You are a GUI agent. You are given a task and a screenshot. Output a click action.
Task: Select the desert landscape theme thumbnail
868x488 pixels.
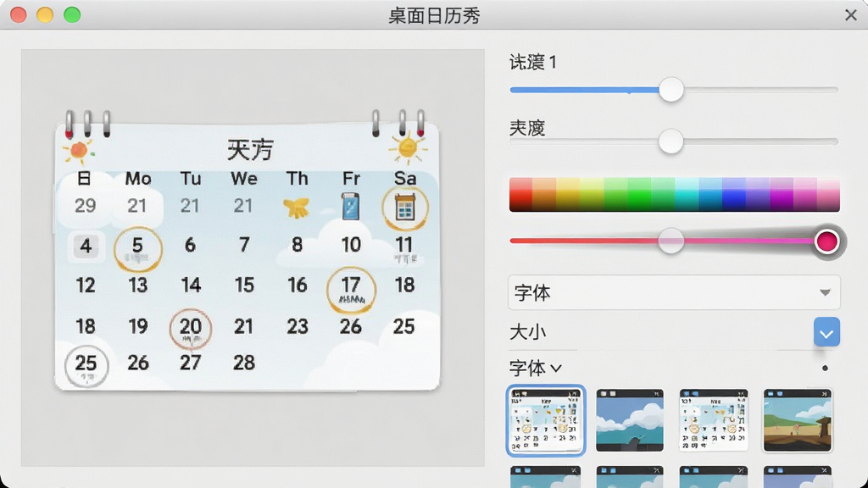(x=797, y=420)
